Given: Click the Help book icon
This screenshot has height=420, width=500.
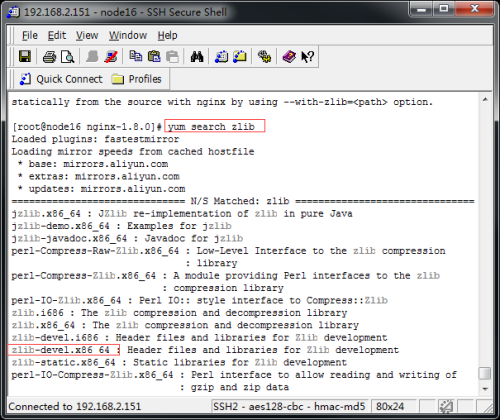Looking at the screenshot, I should [x=289, y=57].
